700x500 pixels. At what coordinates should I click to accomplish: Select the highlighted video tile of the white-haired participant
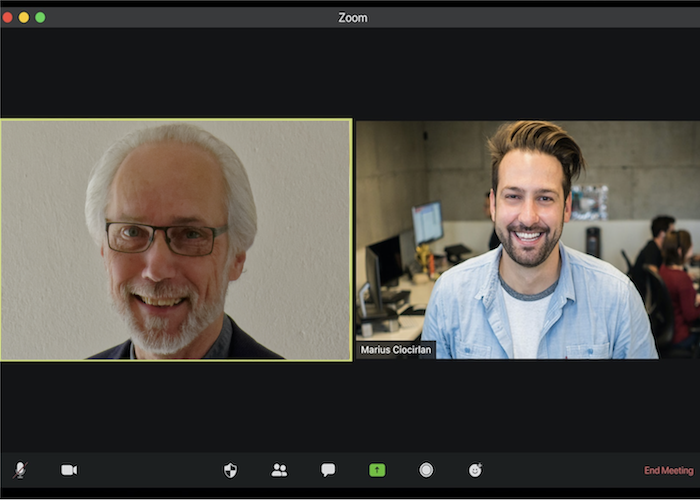[176, 240]
